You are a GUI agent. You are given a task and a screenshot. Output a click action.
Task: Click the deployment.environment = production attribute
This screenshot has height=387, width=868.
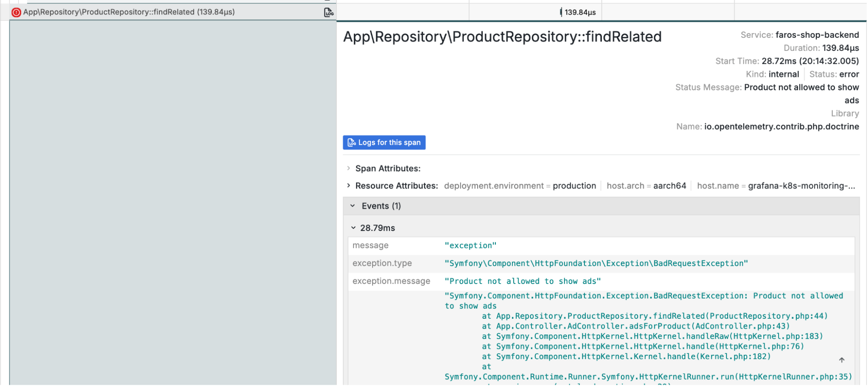point(520,186)
